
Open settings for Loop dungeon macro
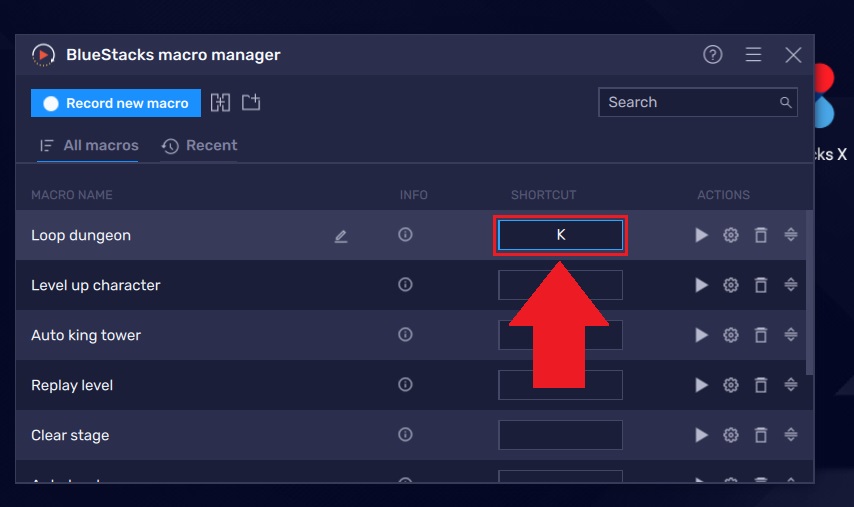[x=731, y=235]
